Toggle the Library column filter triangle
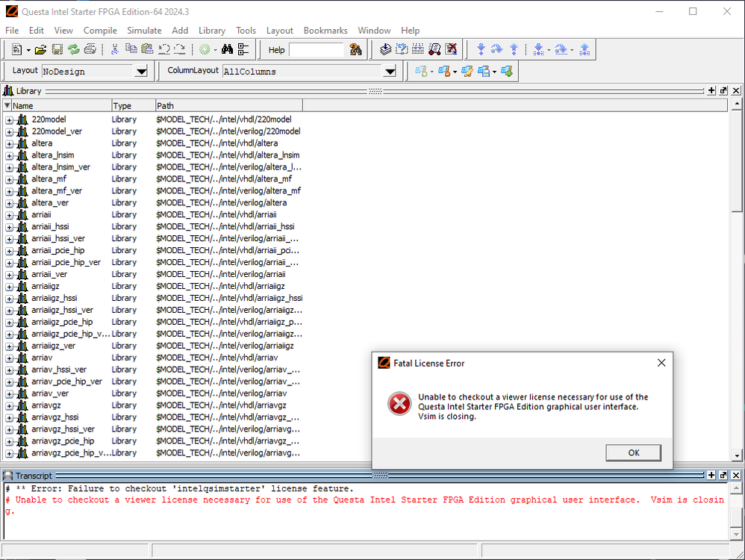This screenshot has width=745, height=560. pos(7,105)
